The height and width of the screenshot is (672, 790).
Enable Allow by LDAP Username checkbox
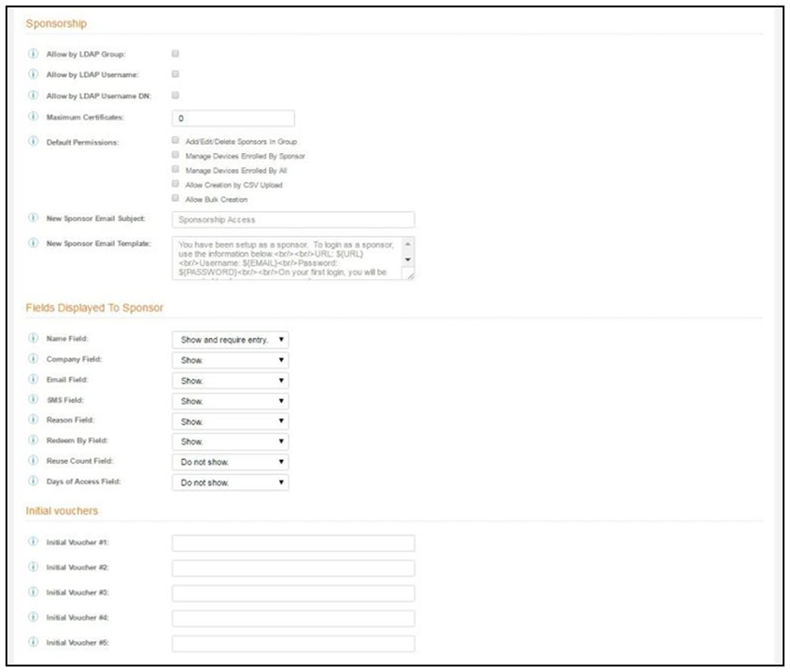176,74
